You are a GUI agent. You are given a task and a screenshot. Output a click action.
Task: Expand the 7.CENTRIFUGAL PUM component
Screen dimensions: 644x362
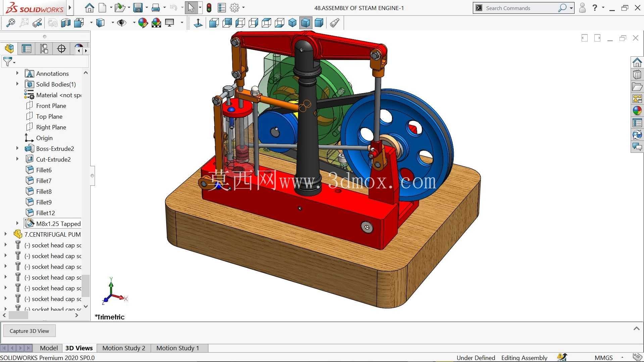tap(5, 234)
